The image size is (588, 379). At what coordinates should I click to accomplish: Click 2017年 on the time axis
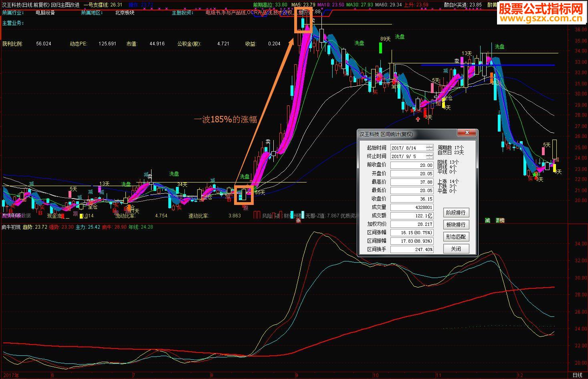click(11, 375)
